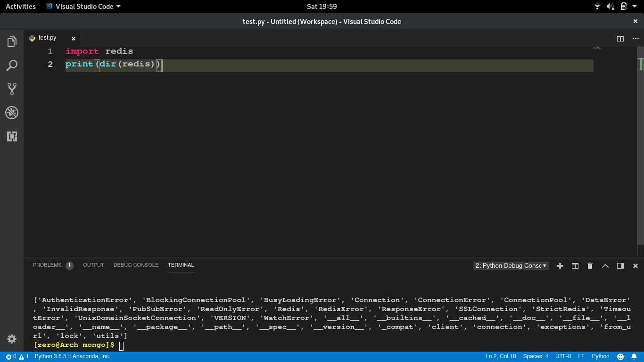This screenshot has width=644, height=362.
Task: Close the Visual Studio Code window
Action: 636,21
